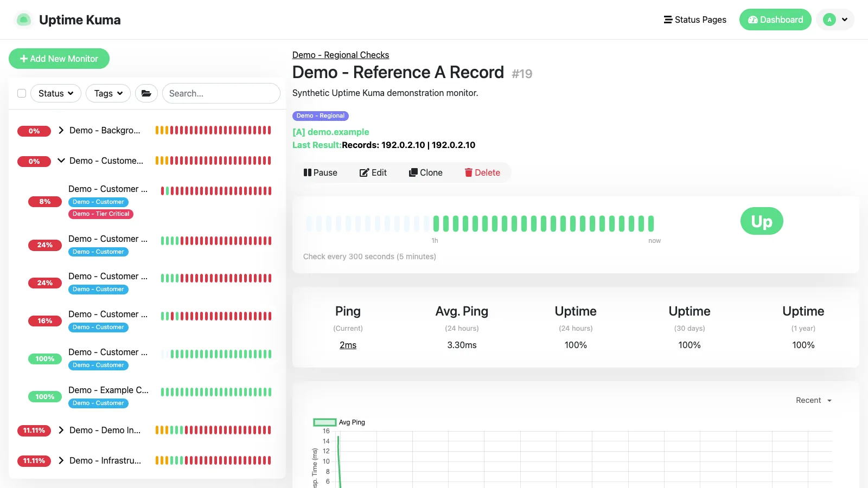
Task: Click the 11.11% badge of Demo - Infrastru...
Action: tap(34, 461)
